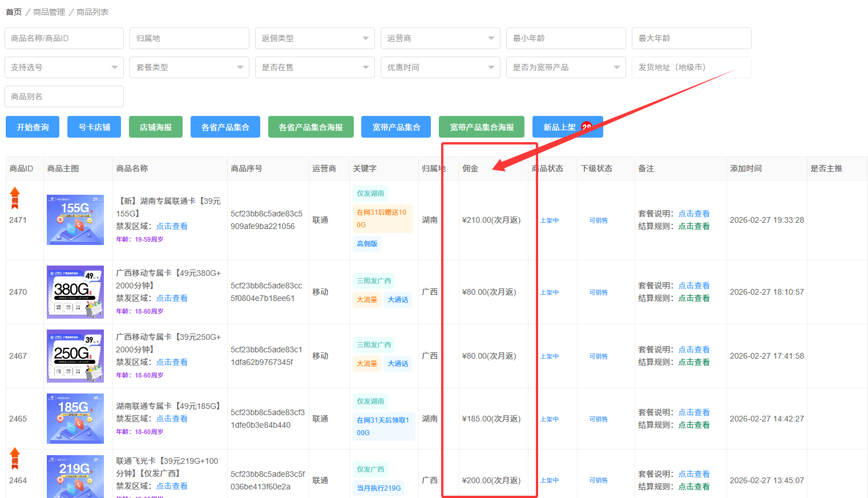This screenshot has width=868, height=498.
Task: Click the 号卡店铺 button
Action: (x=94, y=127)
